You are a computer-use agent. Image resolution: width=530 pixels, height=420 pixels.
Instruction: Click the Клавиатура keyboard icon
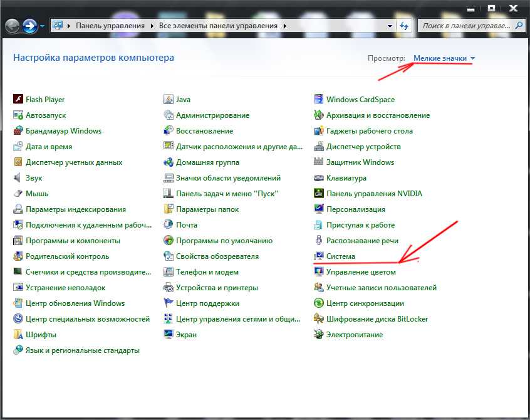tap(319, 178)
